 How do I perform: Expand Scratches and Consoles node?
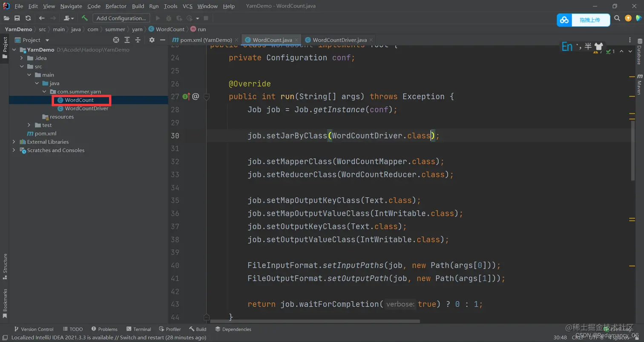pos(14,150)
